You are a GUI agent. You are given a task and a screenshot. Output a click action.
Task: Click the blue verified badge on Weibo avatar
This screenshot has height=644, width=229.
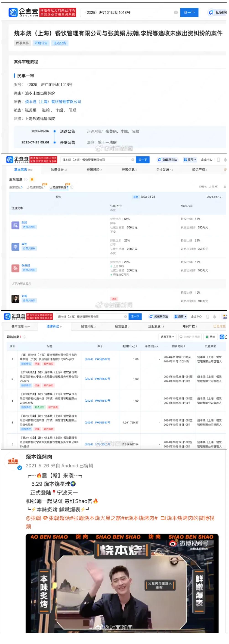tap(20, 468)
